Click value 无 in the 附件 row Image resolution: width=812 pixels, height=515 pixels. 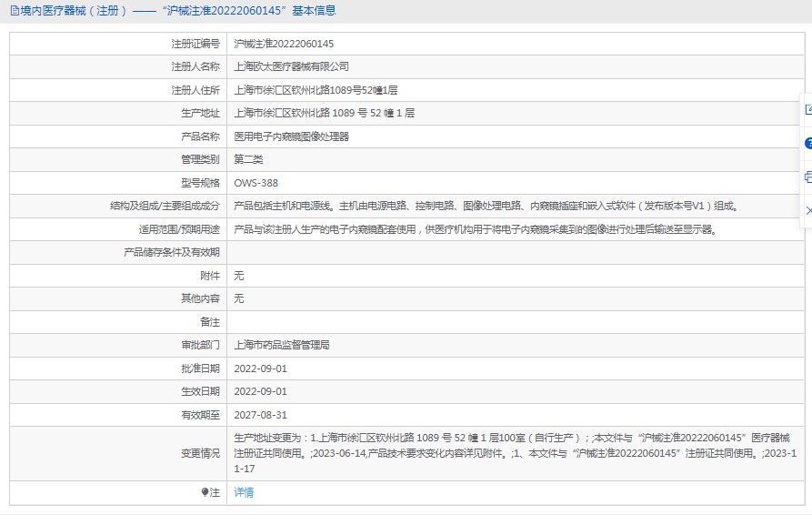[239, 276]
